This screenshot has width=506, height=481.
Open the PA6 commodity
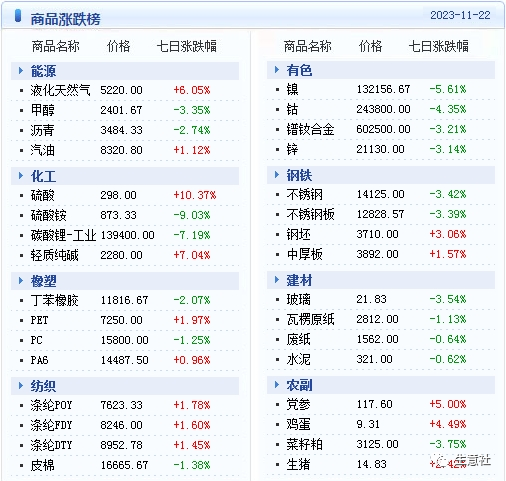(x=39, y=360)
